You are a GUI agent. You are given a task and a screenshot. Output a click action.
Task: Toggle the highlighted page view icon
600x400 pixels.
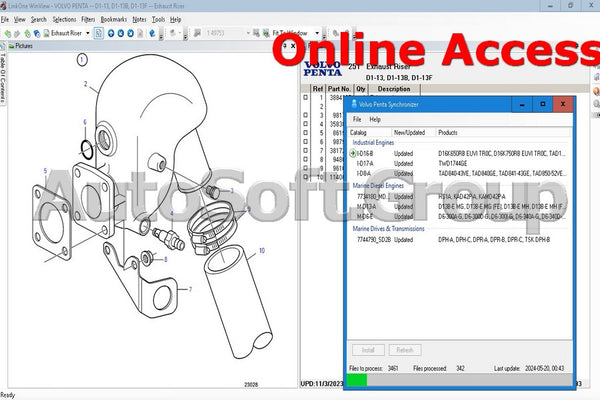tap(99, 33)
